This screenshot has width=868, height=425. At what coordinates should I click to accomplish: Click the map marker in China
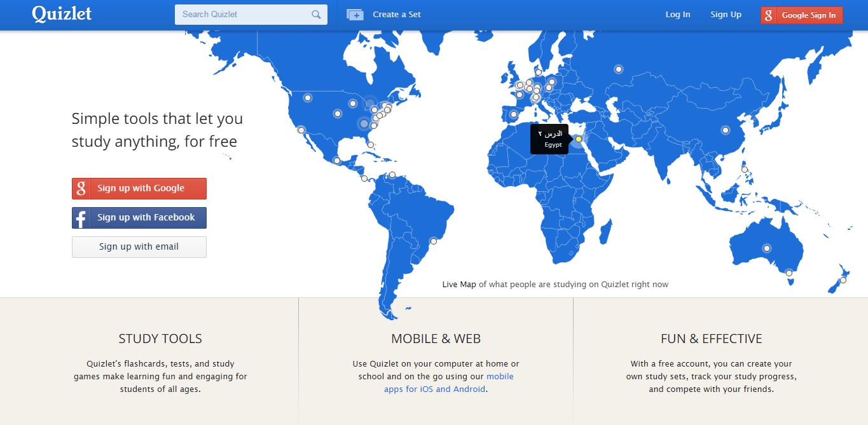coord(725,130)
